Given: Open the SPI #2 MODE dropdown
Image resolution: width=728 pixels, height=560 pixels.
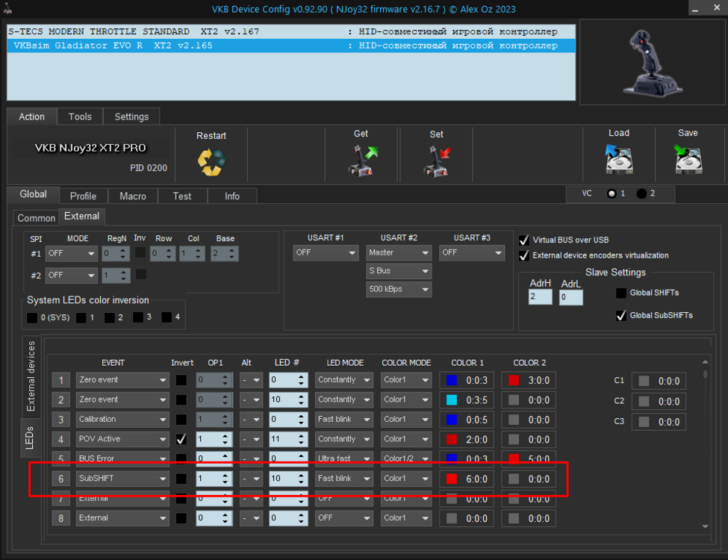Looking at the screenshot, I should 72,276.
